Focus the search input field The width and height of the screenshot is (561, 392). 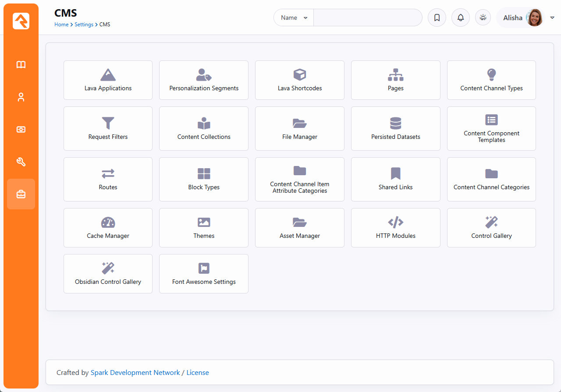click(x=367, y=18)
